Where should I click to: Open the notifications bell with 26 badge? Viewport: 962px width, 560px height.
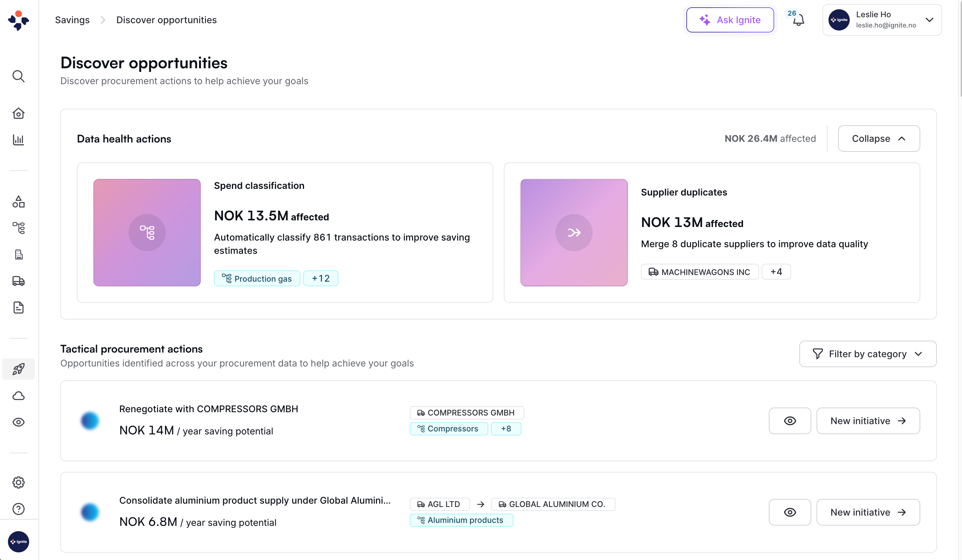[x=798, y=20]
